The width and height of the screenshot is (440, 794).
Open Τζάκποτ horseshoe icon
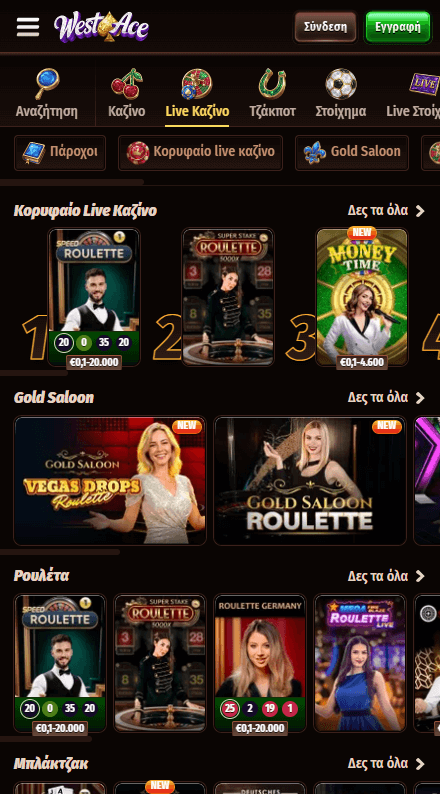(272, 84)
